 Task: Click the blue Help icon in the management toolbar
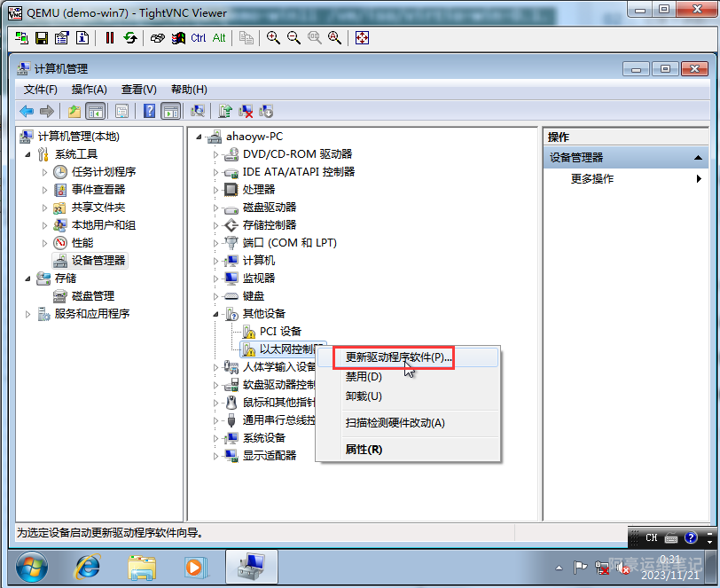coord(150,111)
